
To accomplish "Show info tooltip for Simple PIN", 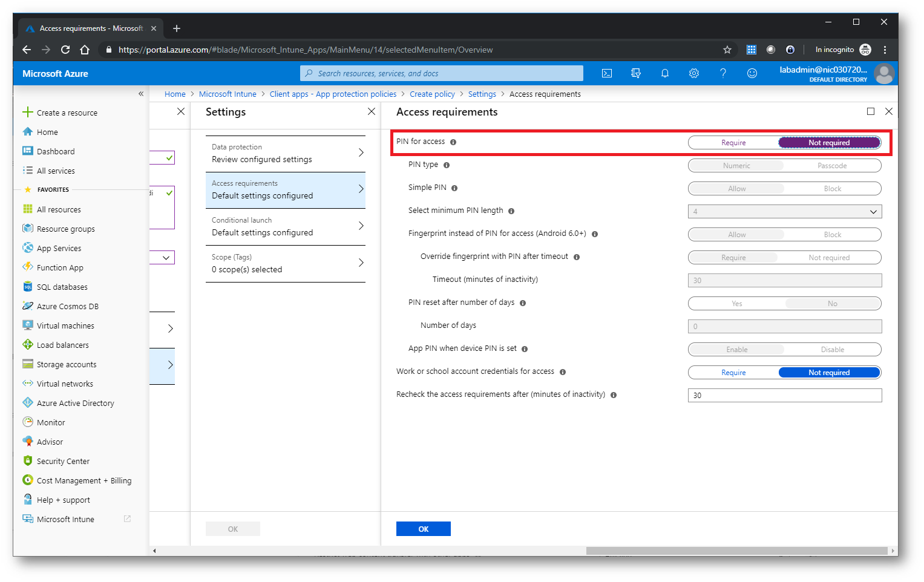I will click(454, 188).
